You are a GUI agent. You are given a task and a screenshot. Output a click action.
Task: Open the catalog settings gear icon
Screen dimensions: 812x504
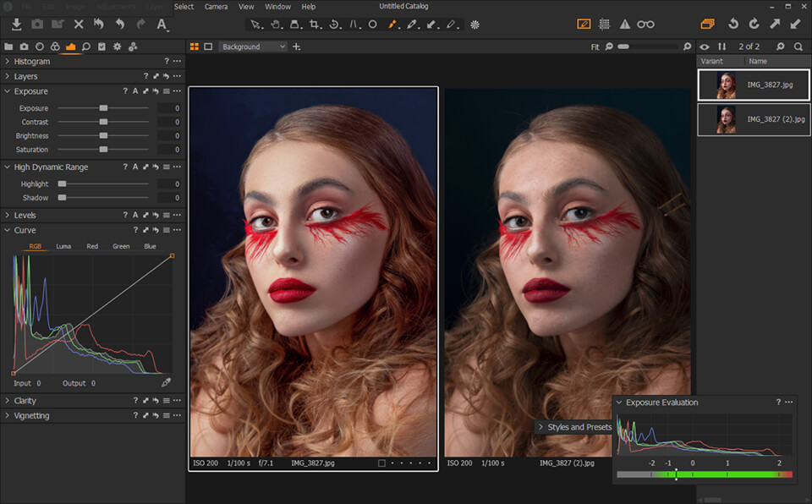(x=117, y=47)
